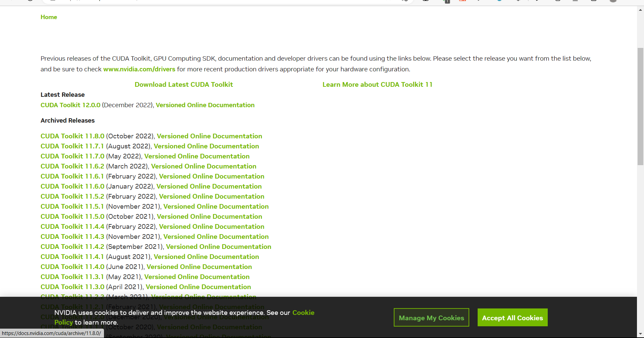Click the vertical scrollbar thumb
Screen dimensions: 644x338
click(x=640, y=107)
